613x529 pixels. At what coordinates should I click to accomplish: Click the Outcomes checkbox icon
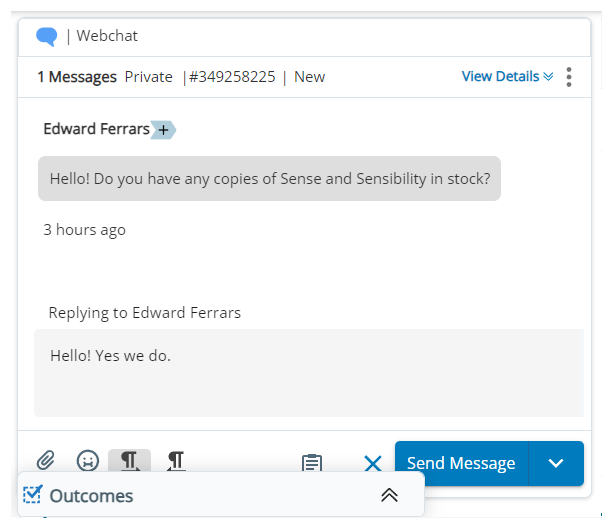coord(32,495)
